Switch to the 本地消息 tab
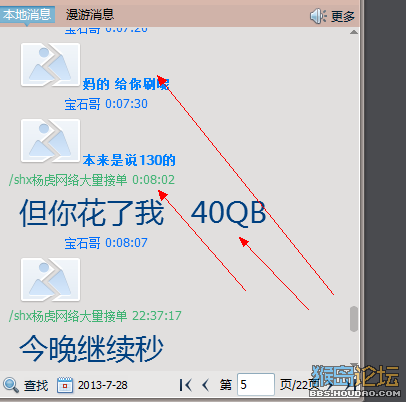This screenshot has width=406, height=402. tap(27, 15)
